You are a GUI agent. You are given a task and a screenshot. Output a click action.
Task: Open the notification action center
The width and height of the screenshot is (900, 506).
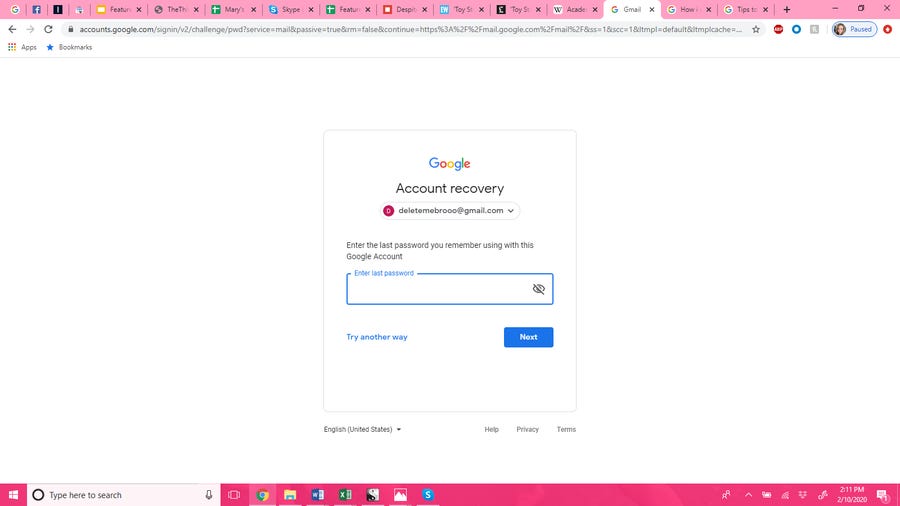click(882, 495)
